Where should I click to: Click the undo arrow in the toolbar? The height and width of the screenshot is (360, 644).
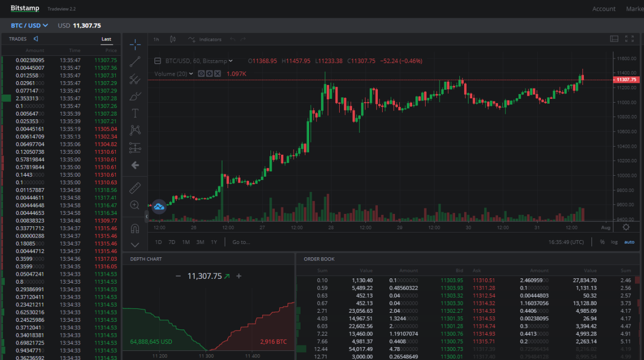tap(232, 39)
